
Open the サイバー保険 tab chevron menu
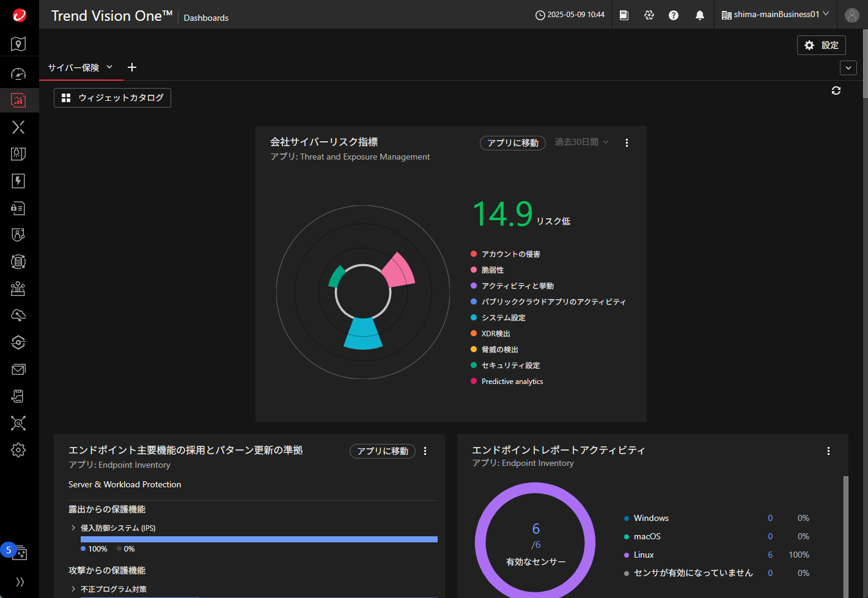(x=109, y=67)
